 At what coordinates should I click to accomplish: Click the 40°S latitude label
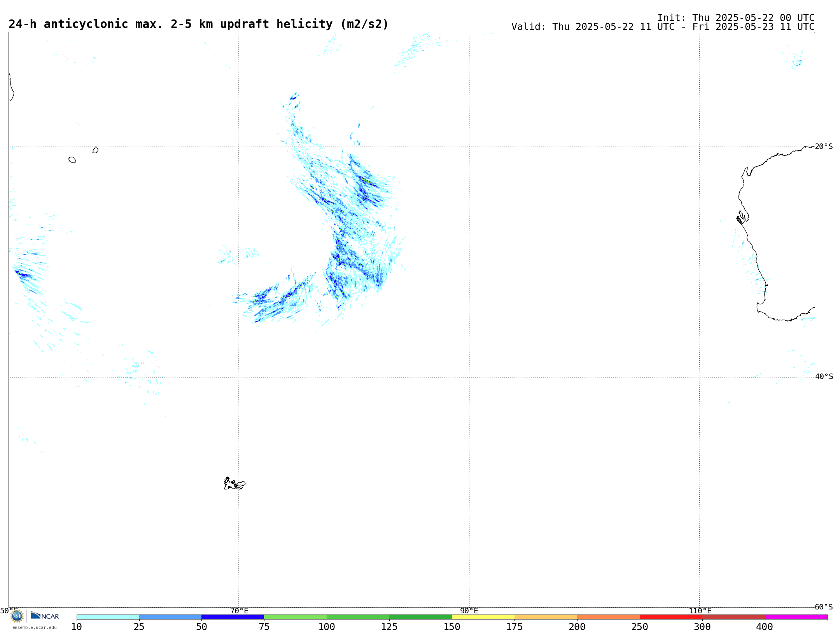824,377
